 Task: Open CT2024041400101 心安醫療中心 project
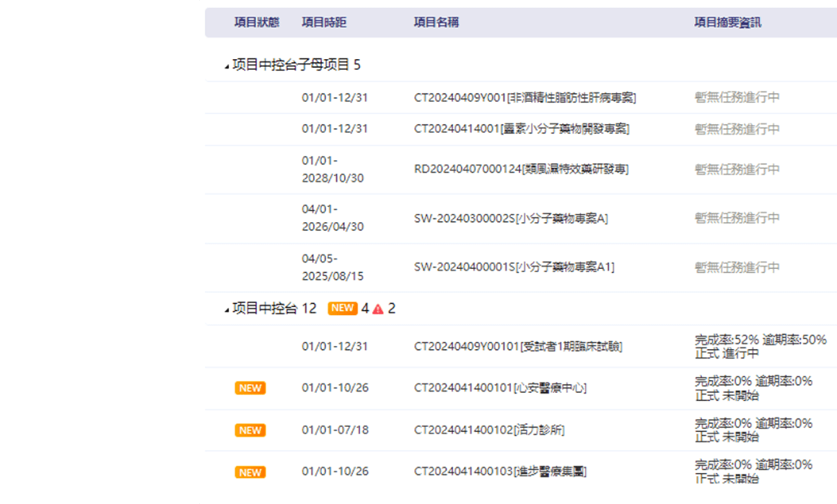500,388
